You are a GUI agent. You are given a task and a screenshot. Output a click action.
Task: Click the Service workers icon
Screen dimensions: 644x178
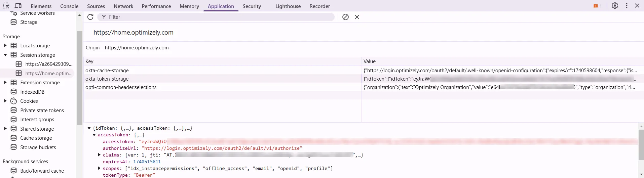coord(14,13)
